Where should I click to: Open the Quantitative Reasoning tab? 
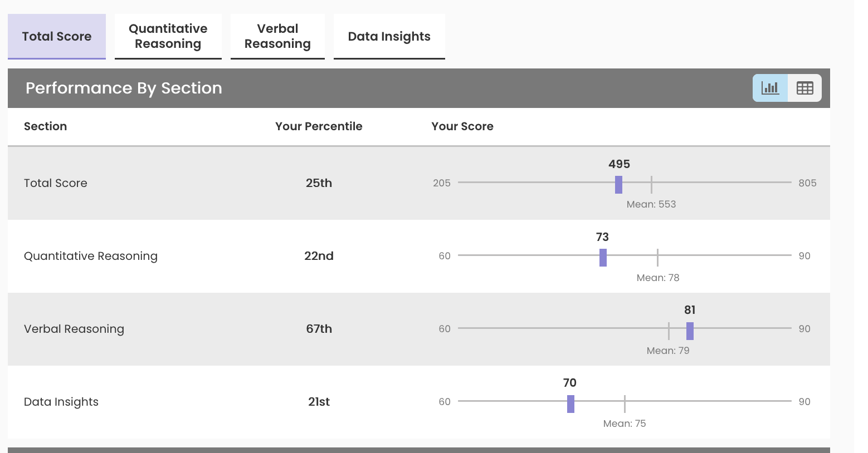pos(168,36)
